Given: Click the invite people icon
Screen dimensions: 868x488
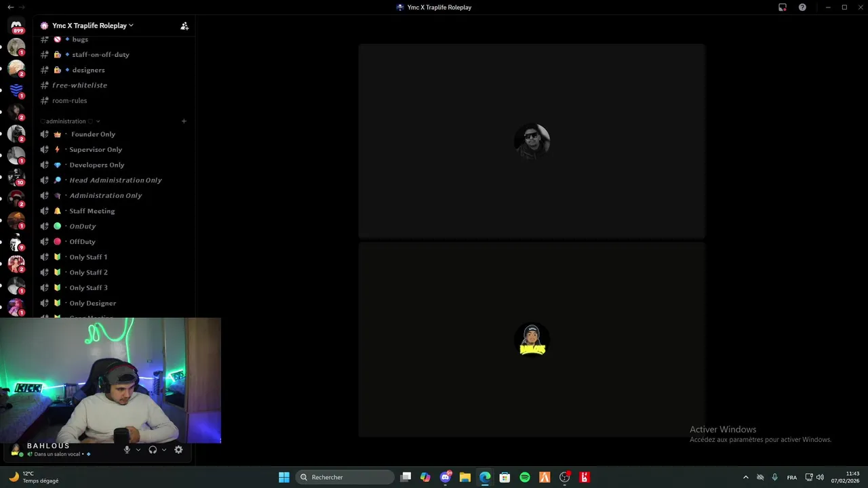Looking at the screenshot, I should [184, 26].
